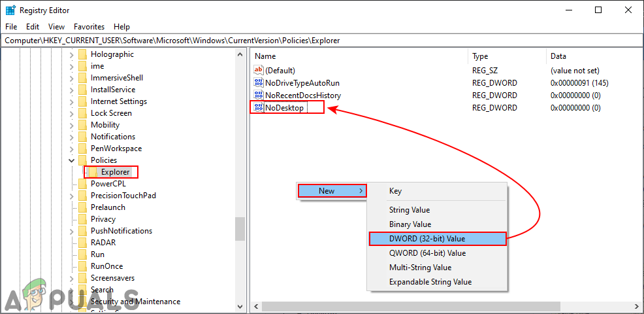Open the File menu

[x=11, y=27]
